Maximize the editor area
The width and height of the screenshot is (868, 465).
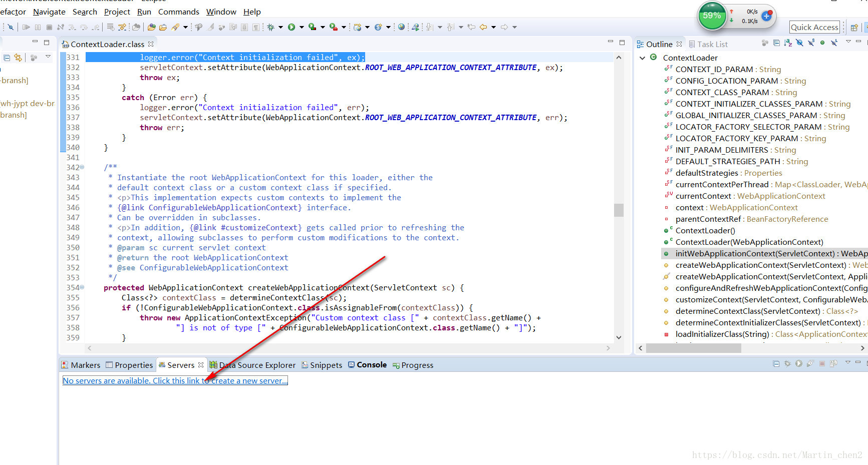pyautogui.click(x=622, y=43)
